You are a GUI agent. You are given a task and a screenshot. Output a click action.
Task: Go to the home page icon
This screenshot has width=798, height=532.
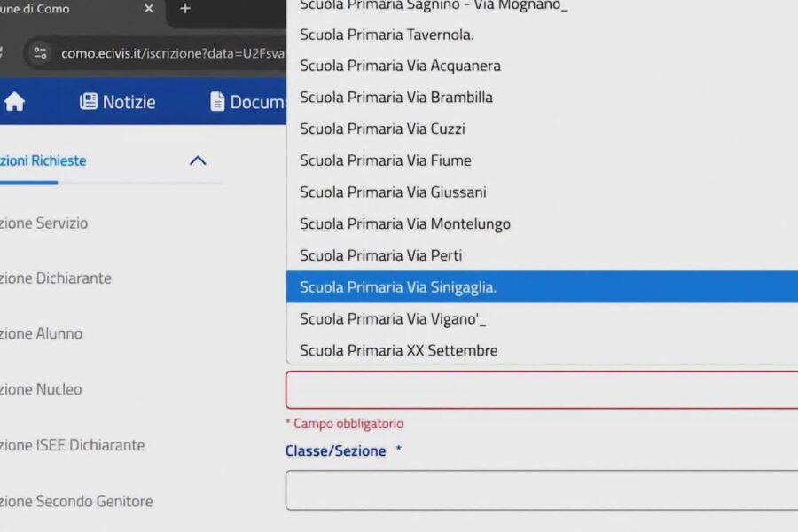[x=14, y=101]
